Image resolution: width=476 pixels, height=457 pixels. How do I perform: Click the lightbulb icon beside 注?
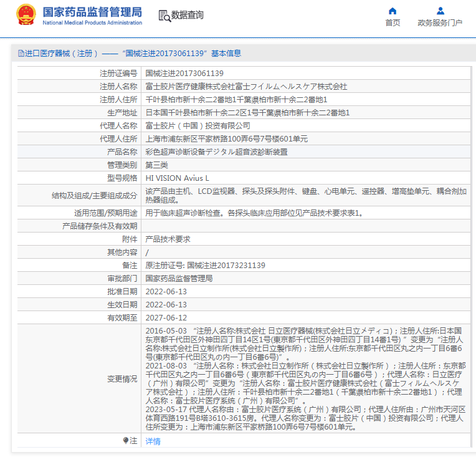point(126,440)
